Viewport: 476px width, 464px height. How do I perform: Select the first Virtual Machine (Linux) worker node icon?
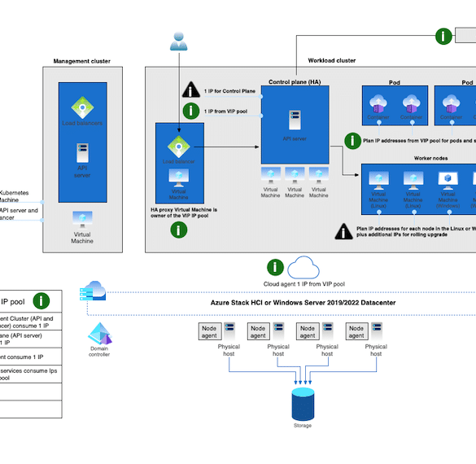click(x=378, y=181)
